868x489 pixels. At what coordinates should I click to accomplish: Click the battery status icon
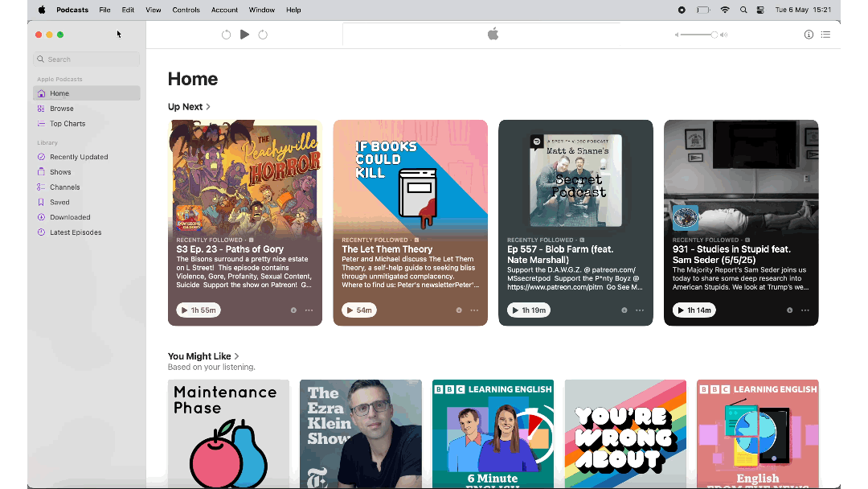(x=703, y=10)
